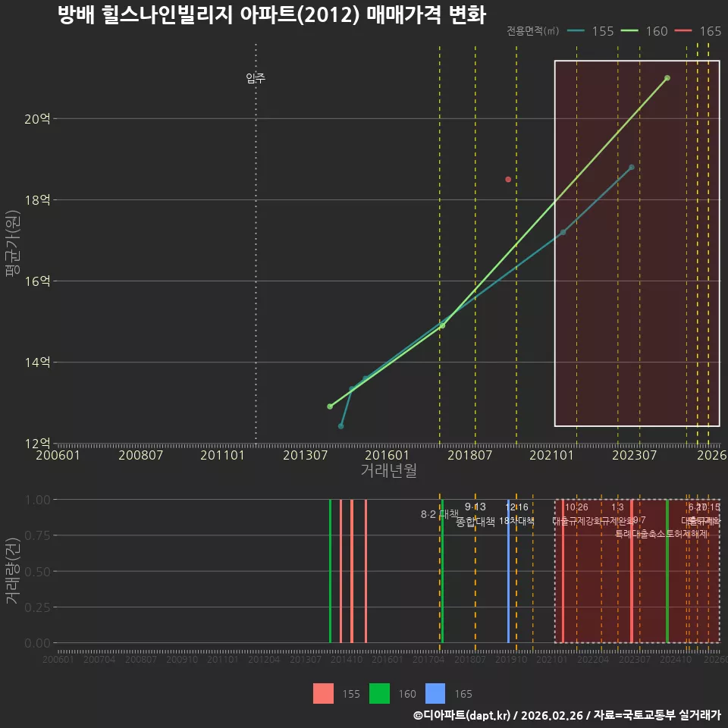Click '201704' on the volume chart x-axis
Viewport: 728px width, 728px height.
[x=428, y=659]
